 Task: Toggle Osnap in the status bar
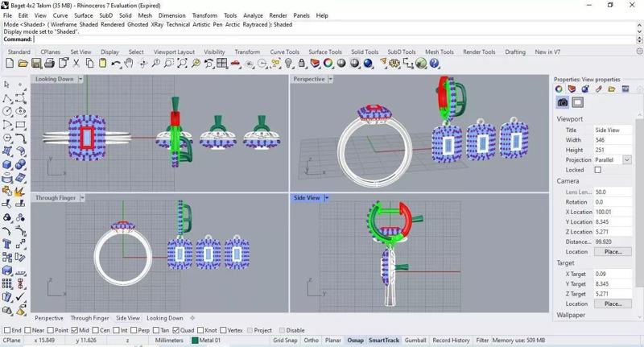pyautogui.click(x=355, y=341)
